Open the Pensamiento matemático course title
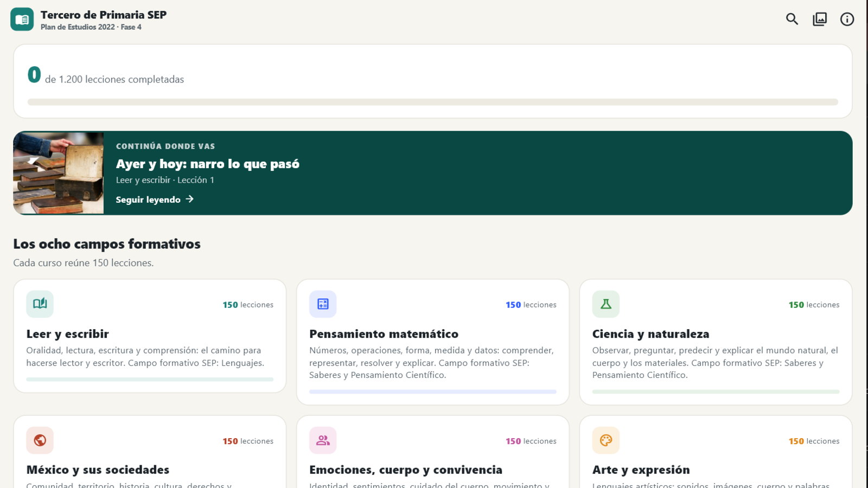 [384, 334]
